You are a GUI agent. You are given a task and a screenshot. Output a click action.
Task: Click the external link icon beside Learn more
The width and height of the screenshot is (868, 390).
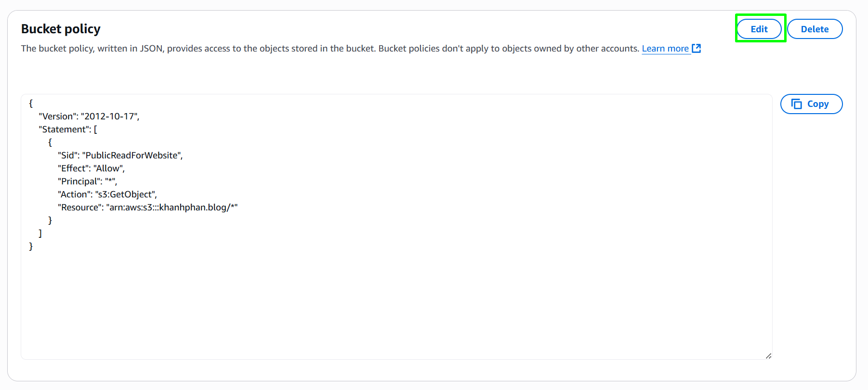[x=696, y=48]
